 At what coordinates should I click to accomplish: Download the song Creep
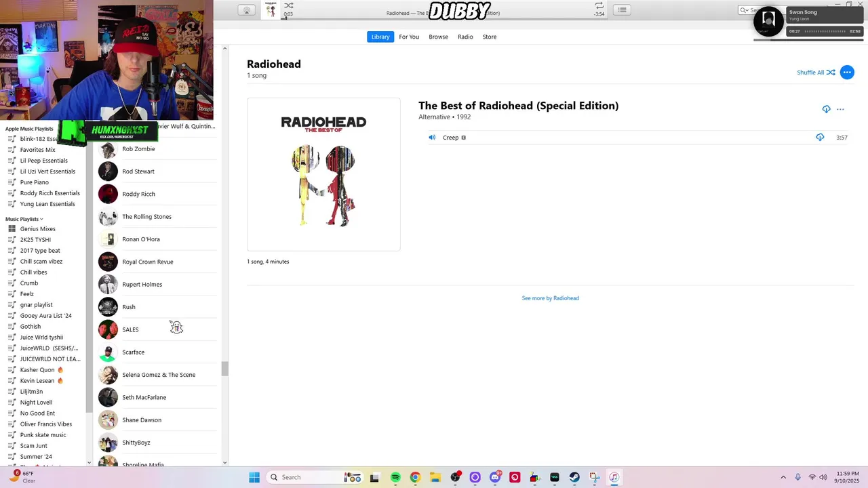click(x=820, y=138)
